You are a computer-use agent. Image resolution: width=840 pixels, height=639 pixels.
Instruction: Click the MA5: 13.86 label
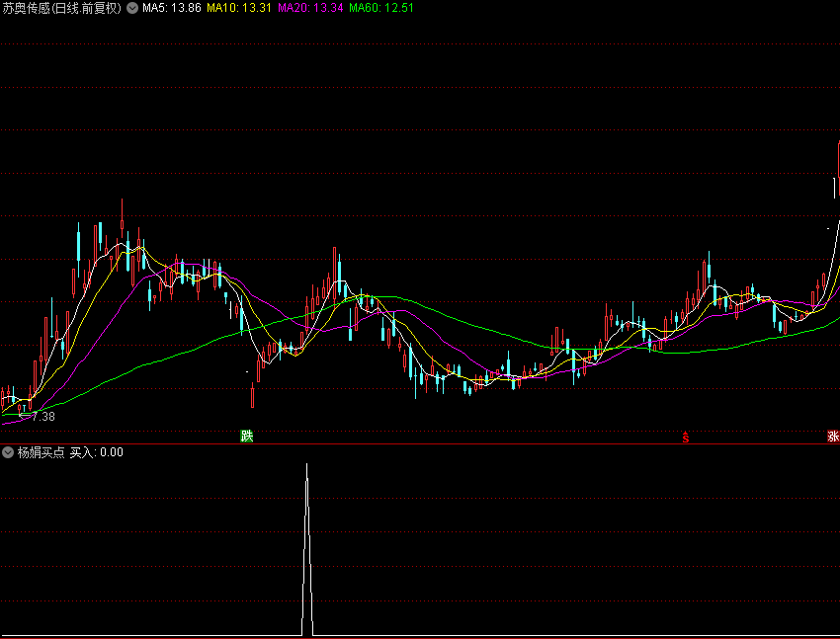coord(171,8)
